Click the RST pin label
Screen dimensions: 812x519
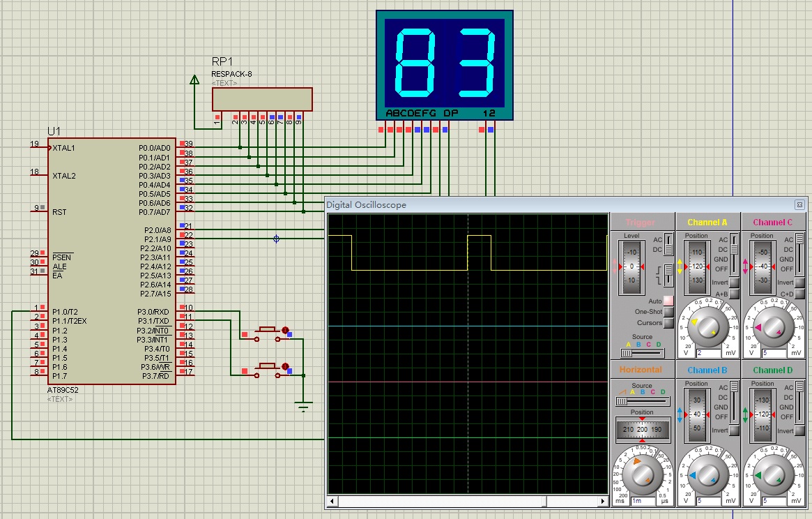(59, 212)
